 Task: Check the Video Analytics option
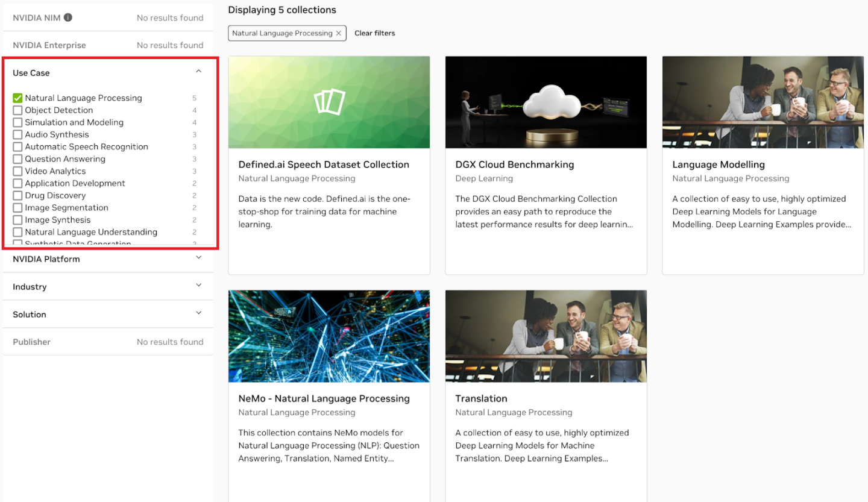[x=17, y=171]
